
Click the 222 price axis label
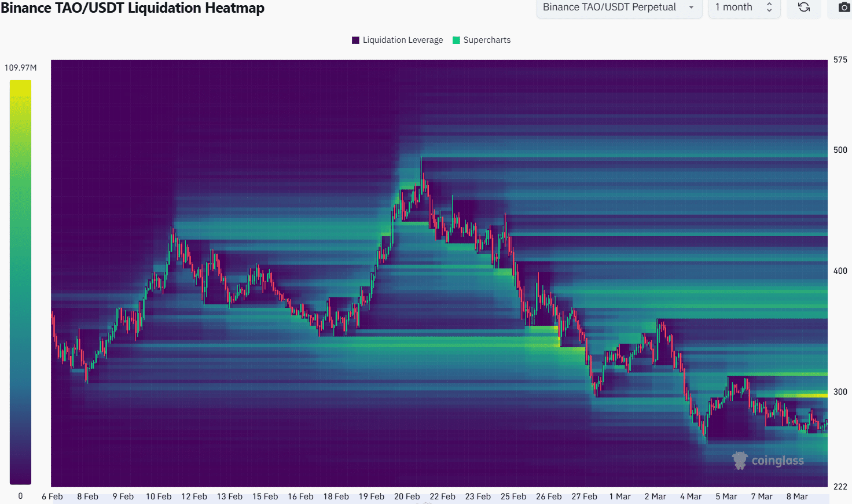840,487
